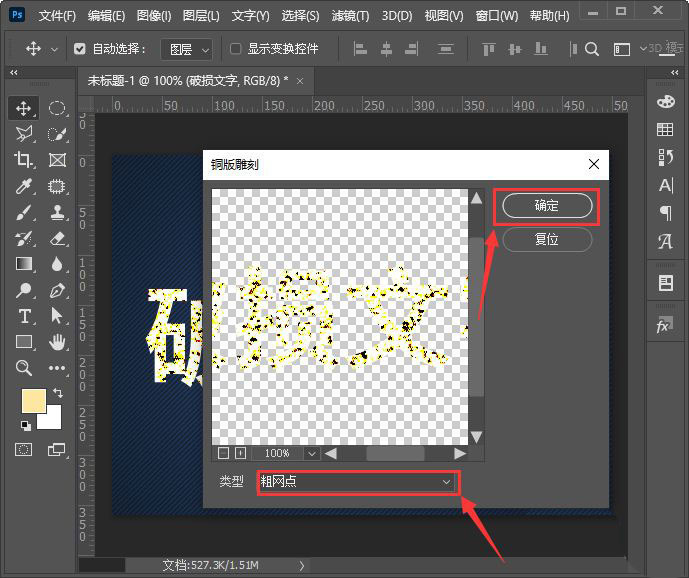Align horizontal centers in options bar
Screen dimensions: 689x578
pos(386,49)
